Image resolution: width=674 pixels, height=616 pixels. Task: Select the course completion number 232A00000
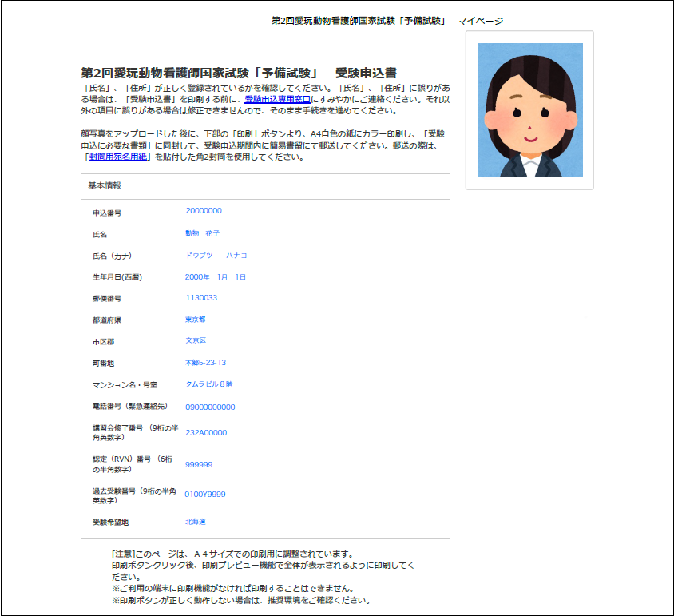(x=206, y=432)
